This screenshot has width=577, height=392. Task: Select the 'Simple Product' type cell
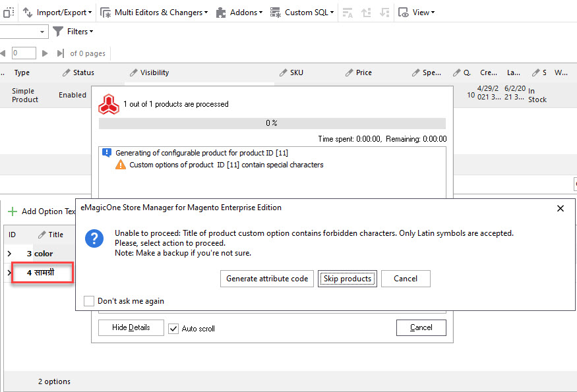24,96
